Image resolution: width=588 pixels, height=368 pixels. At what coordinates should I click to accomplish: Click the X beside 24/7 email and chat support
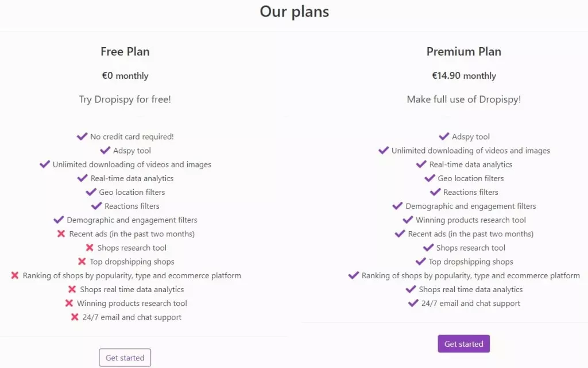(75, 317)
